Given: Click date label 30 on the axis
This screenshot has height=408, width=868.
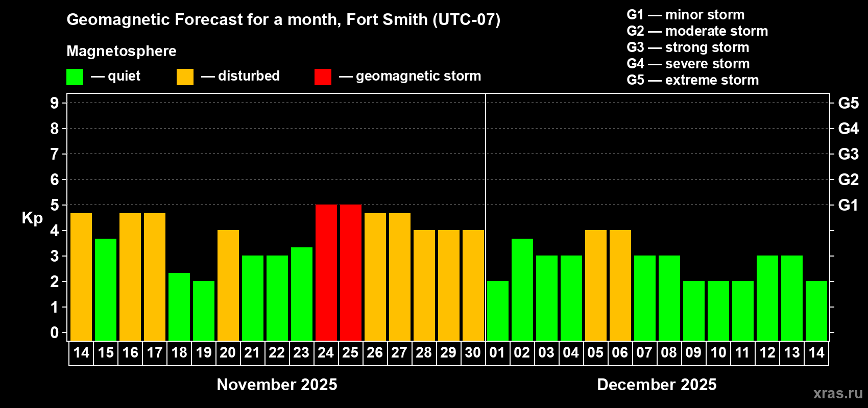Looking at the screenshot, I should pos(473,352).
